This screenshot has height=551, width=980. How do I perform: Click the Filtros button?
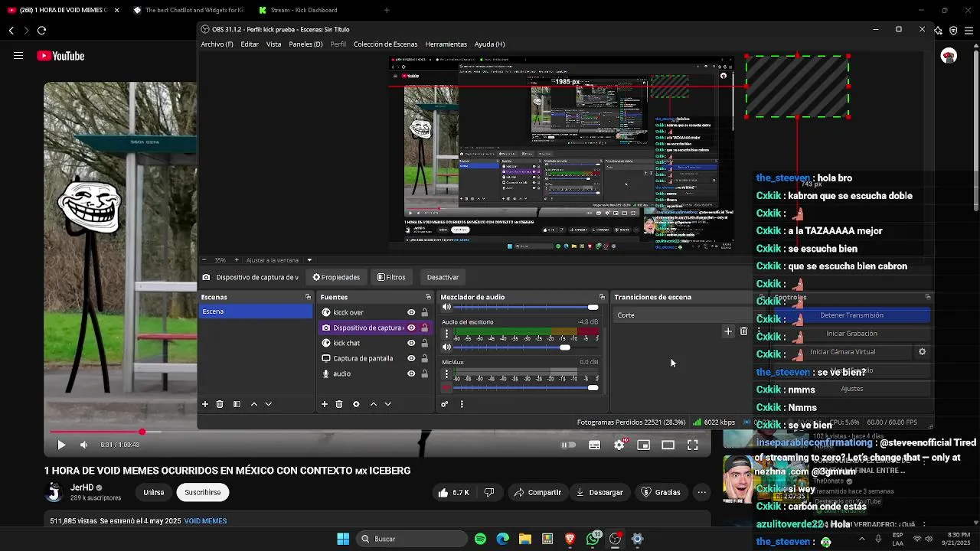pos(391,277)
